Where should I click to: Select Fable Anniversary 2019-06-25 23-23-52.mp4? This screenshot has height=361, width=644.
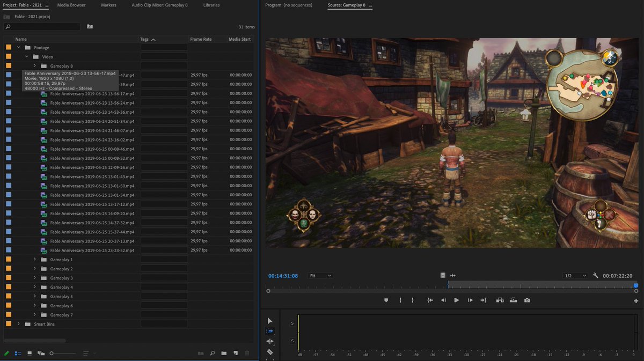[x=92, y=251]
